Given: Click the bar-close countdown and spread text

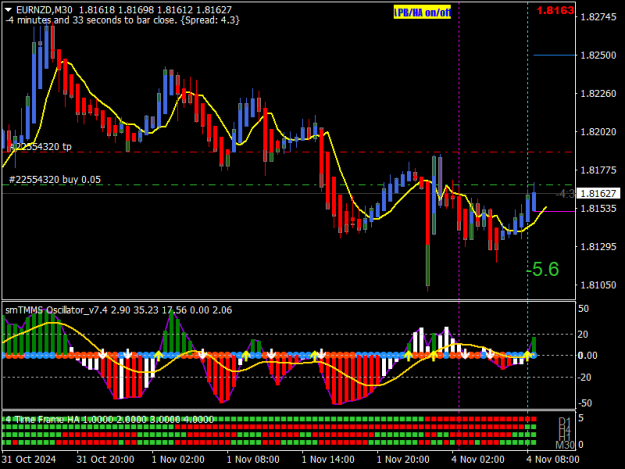Looking at the screenshot, I should tap(123, 20).
